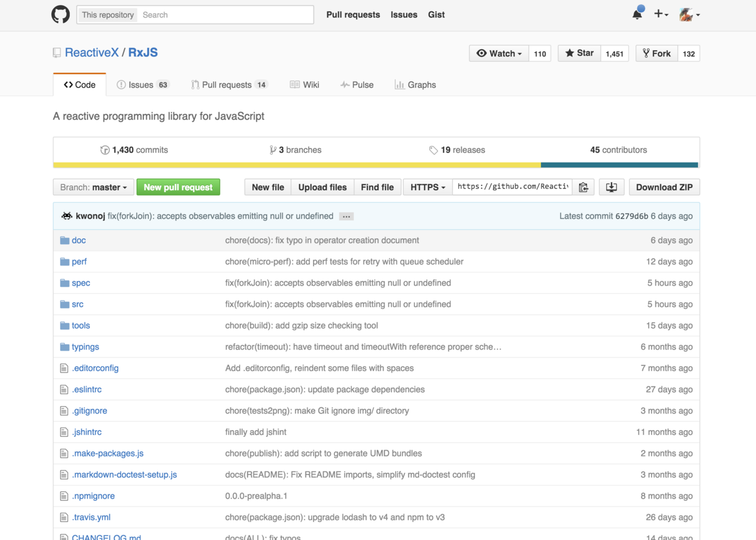Image resolution: width=756 pixels, height=540 pixels.
Task: Click the .travis.yml file icon
Action: (x=64, y=517)
